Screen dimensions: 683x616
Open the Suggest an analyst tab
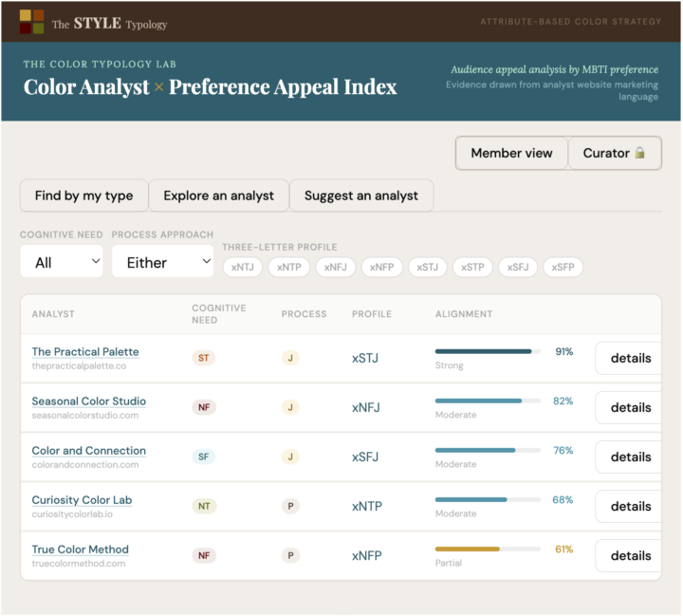click(361, 196)
